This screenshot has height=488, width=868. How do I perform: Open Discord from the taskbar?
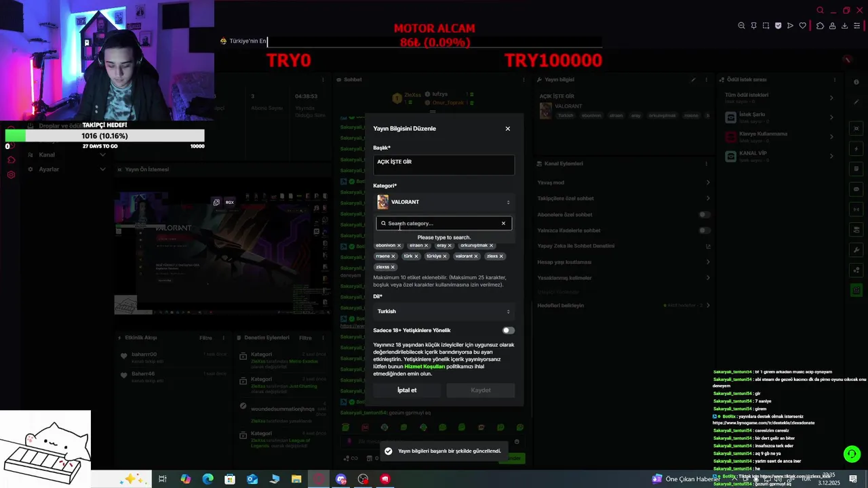pyautogui.click(x=341, y=479)
